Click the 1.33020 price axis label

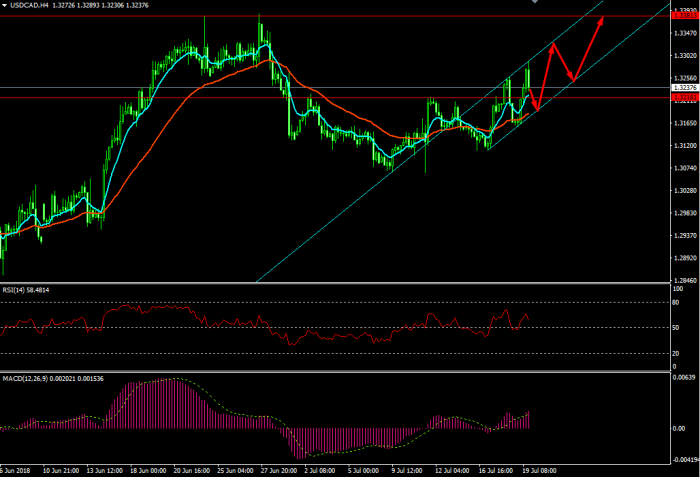pos(685,56)
